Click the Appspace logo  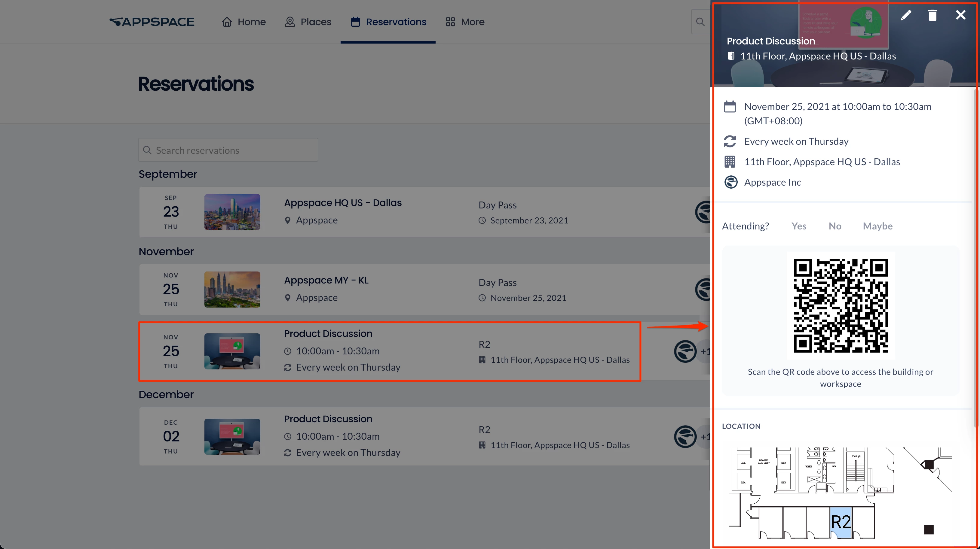click(152, 22)
